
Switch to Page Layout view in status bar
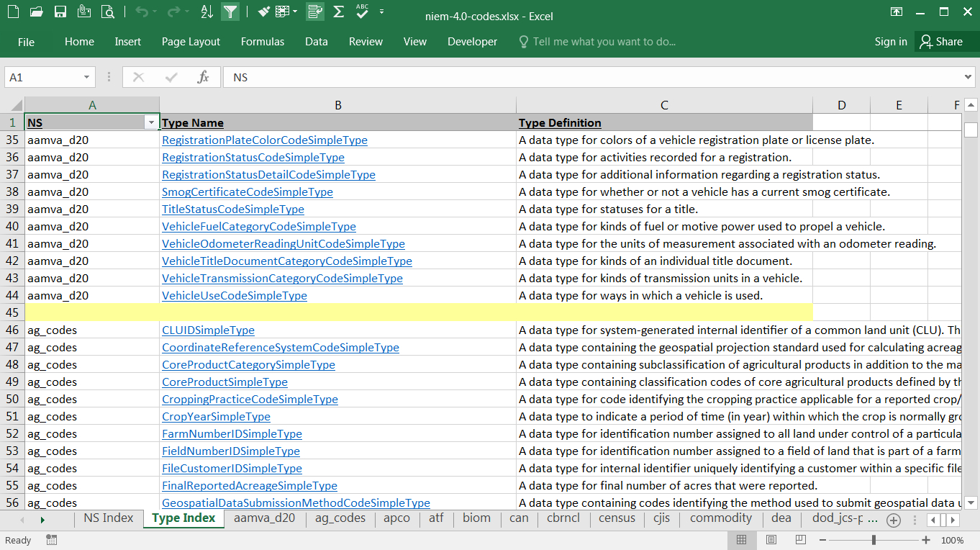[771, 540]
